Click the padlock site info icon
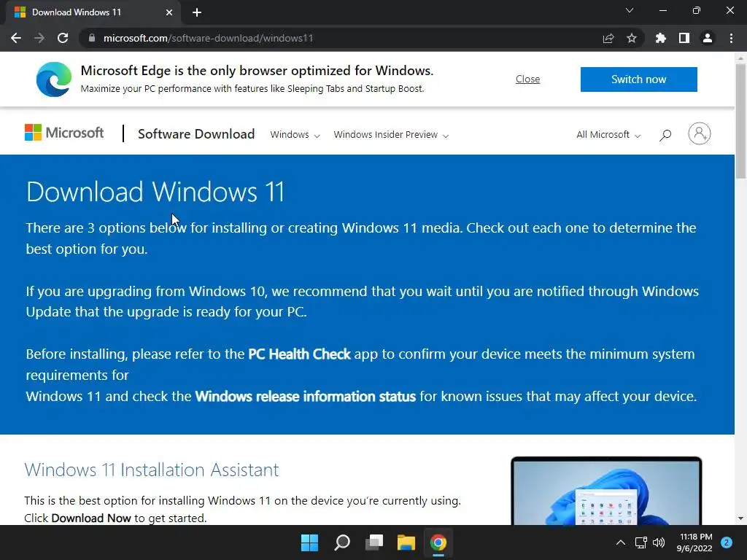 92,38
